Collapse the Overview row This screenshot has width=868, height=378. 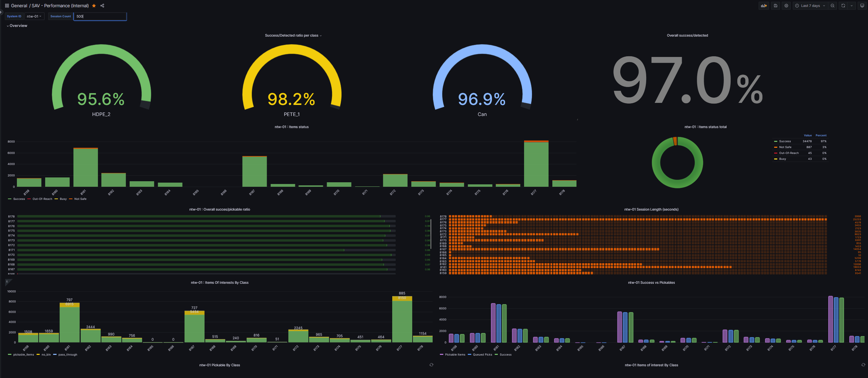(17, 26)
